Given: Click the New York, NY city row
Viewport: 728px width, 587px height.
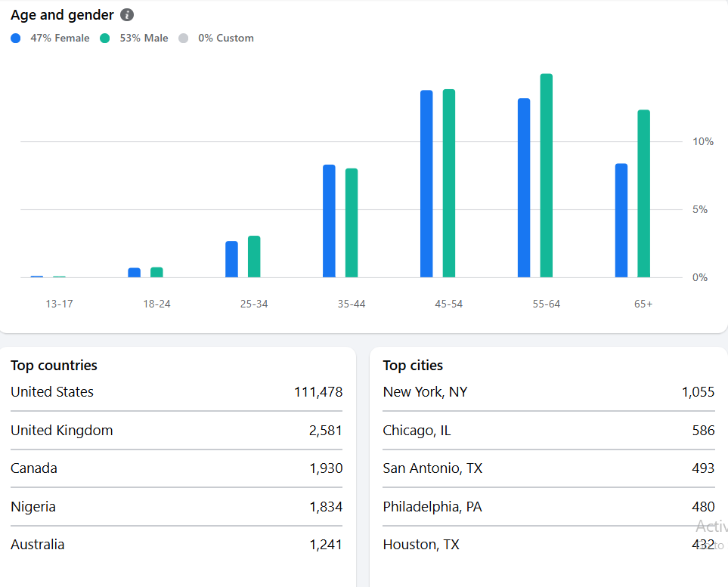Looking at the screenshot, I should point(549,392).
